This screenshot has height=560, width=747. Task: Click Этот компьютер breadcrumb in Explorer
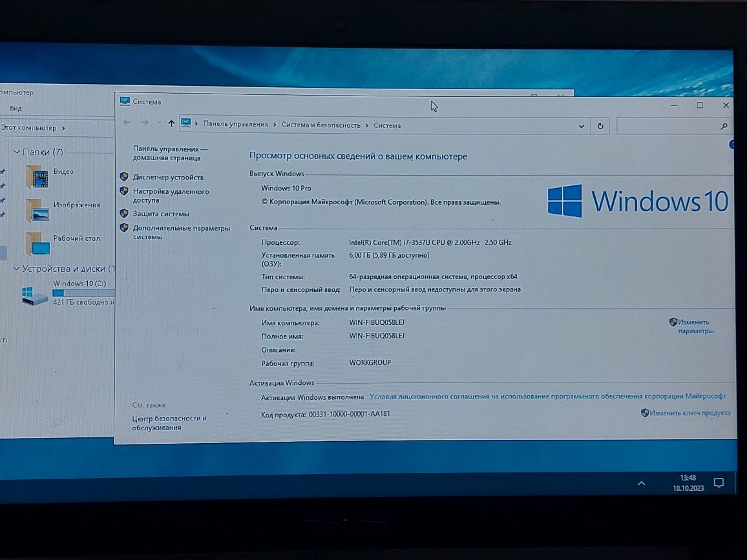coord(28,128)
